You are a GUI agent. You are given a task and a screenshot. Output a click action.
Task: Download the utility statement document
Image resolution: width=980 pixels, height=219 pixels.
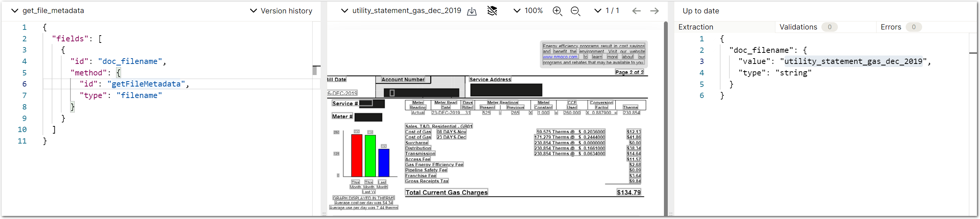472,11
